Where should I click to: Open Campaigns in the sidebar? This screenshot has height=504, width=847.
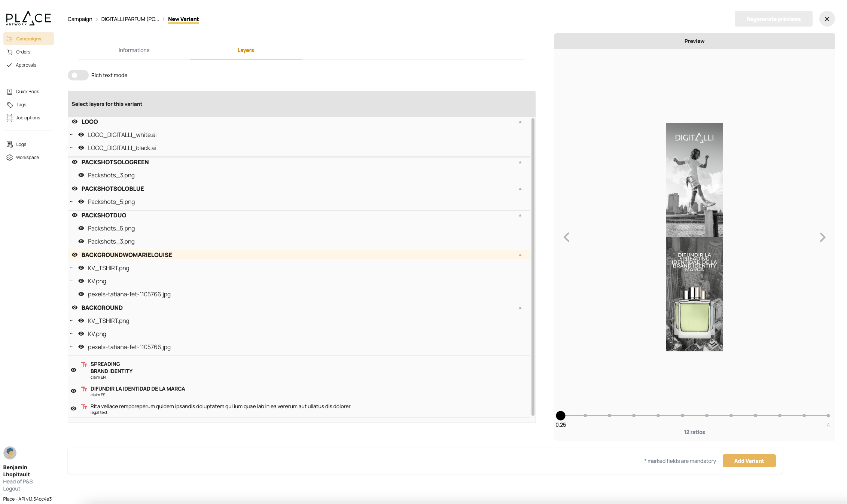point(28,39)
